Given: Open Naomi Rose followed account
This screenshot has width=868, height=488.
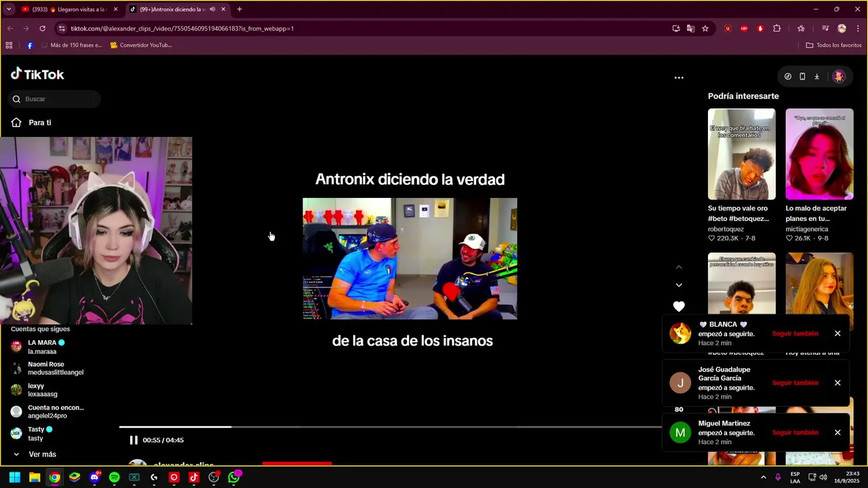Looking at the screenshot, I should click(x=46, y=368).
